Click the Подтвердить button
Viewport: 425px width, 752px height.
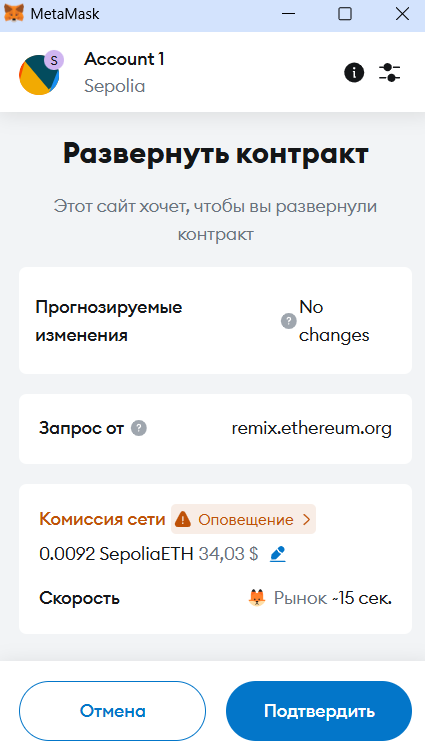tap(319, 711)
